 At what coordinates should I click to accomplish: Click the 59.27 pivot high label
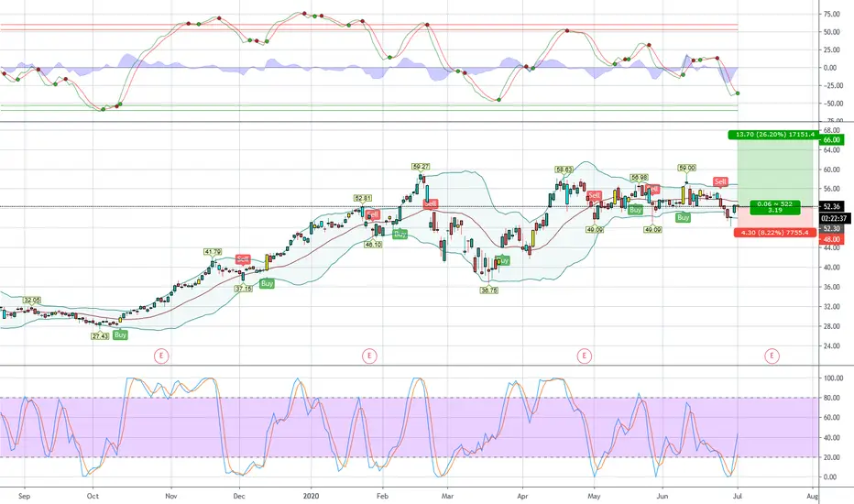pos(421,167)
